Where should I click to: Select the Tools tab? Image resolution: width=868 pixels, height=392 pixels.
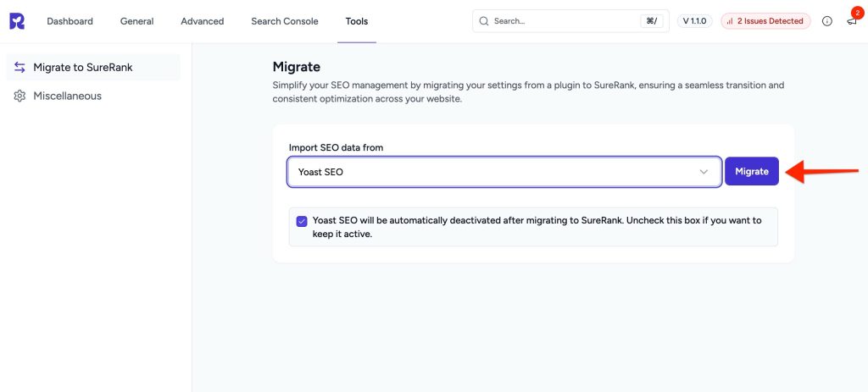[x=357, y=21]
